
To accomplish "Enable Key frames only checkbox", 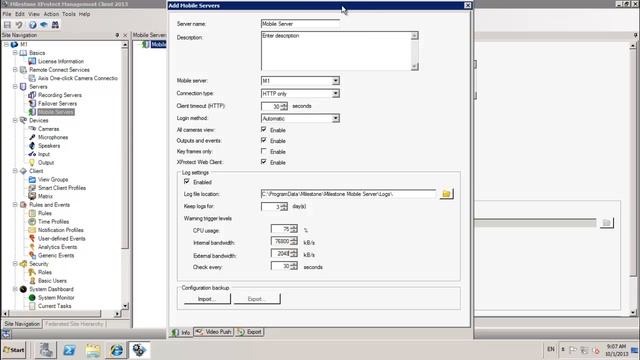I will 264,151.
